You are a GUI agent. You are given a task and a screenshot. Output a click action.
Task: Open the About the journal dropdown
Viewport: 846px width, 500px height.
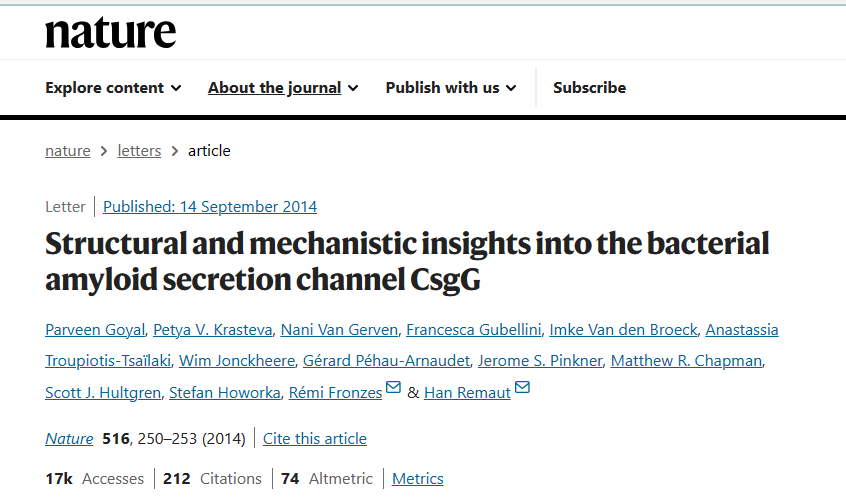(x=282, y=88)
